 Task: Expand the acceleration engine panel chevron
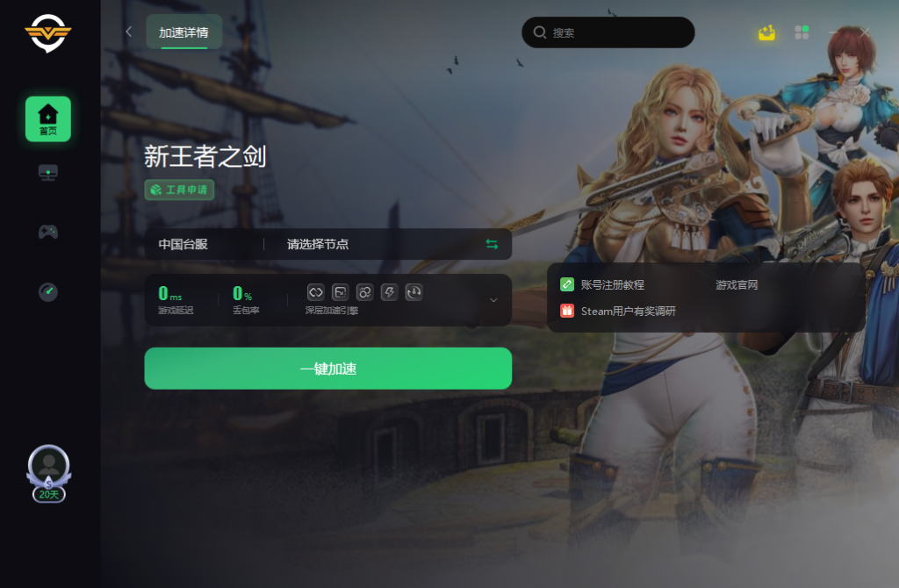click(493, 300)
